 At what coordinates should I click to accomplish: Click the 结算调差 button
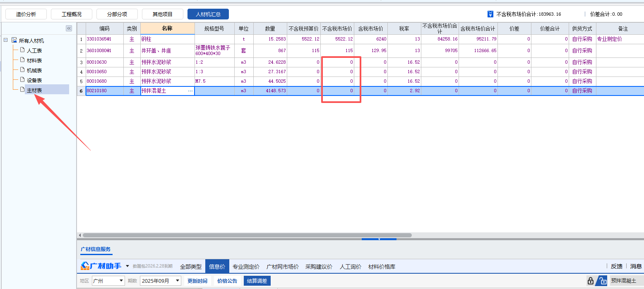pyautogui.click(x=257, y=281)
